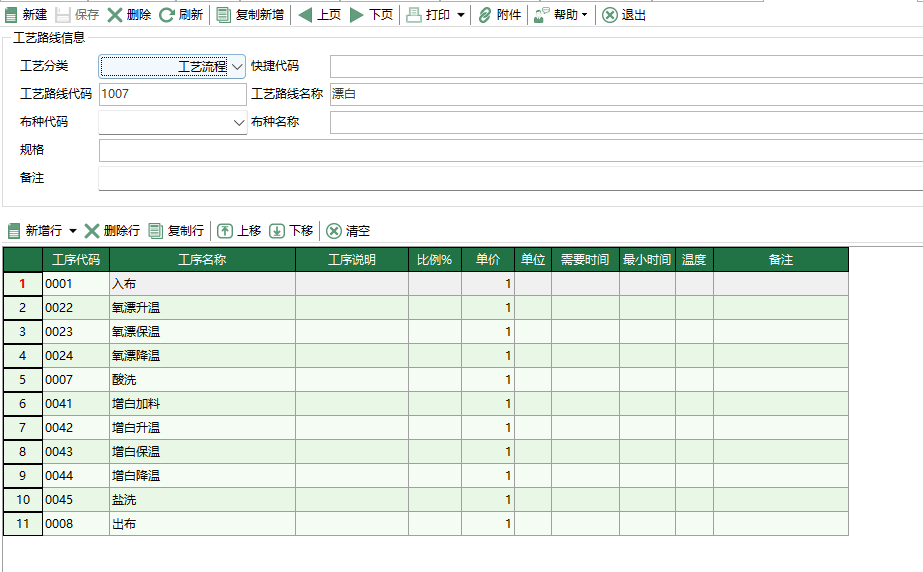This screenshot has height=572, width=923.
Task: Go to previous record with 上页
Action: tap(320, 15)
